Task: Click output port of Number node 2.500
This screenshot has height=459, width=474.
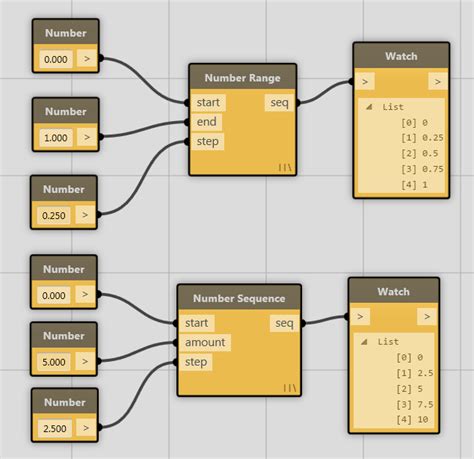Action: pos(86,428)
